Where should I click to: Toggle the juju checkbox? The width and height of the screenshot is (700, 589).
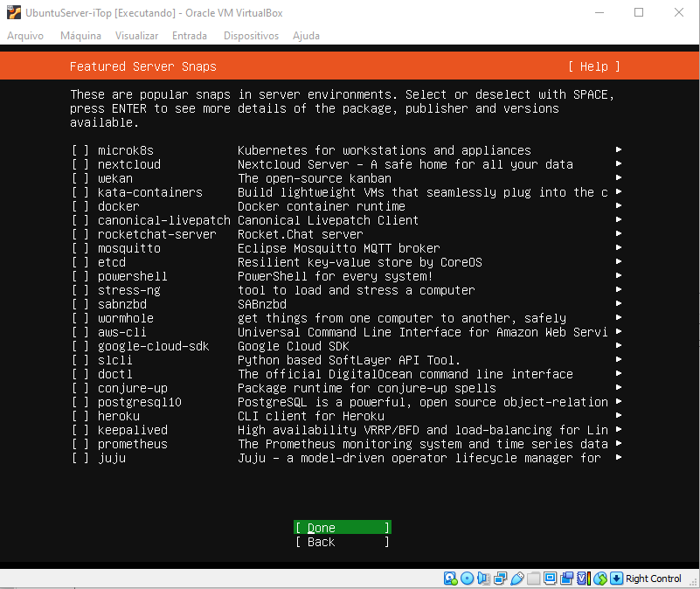(80, 458)
